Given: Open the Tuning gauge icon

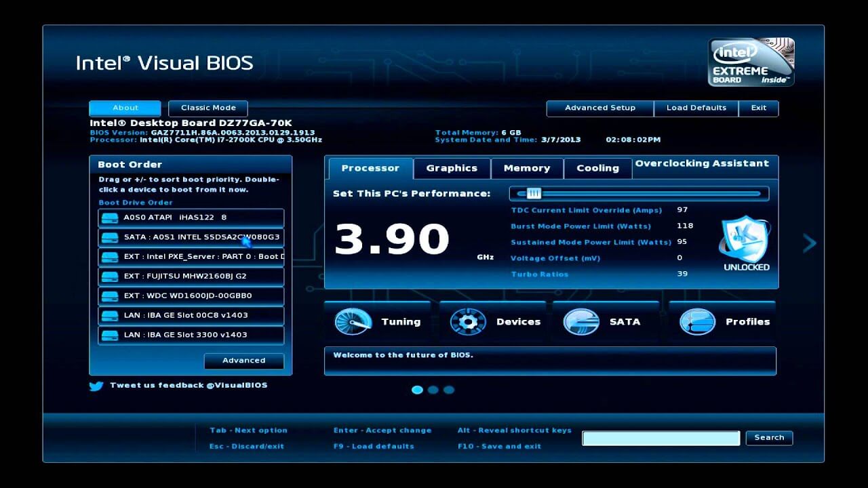Looking at the screenshot, I should 353,322.
